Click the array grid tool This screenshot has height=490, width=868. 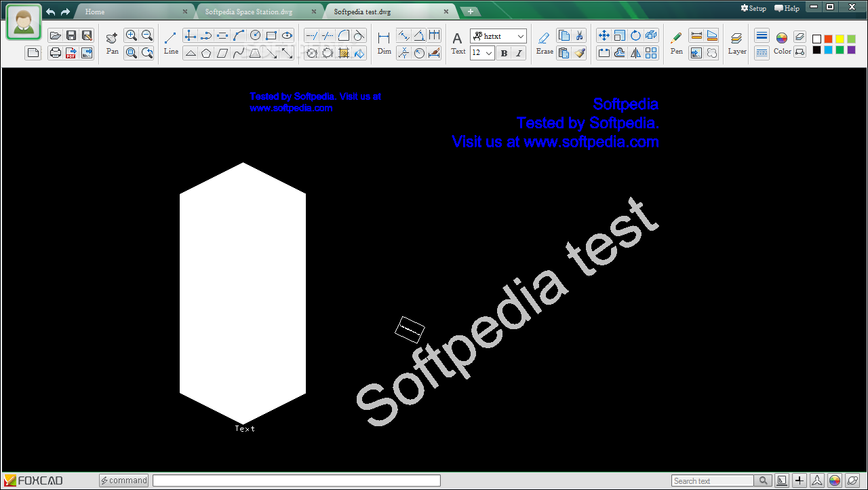point(651,53)
